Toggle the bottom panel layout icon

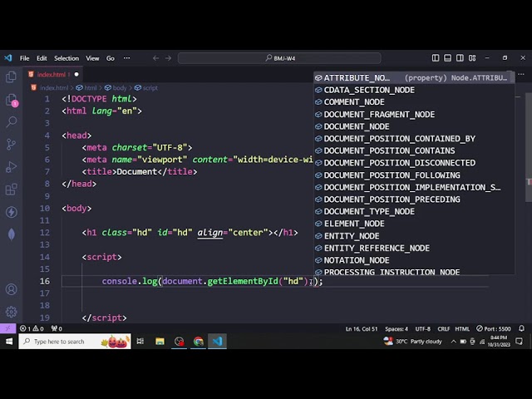pos(447,58)
